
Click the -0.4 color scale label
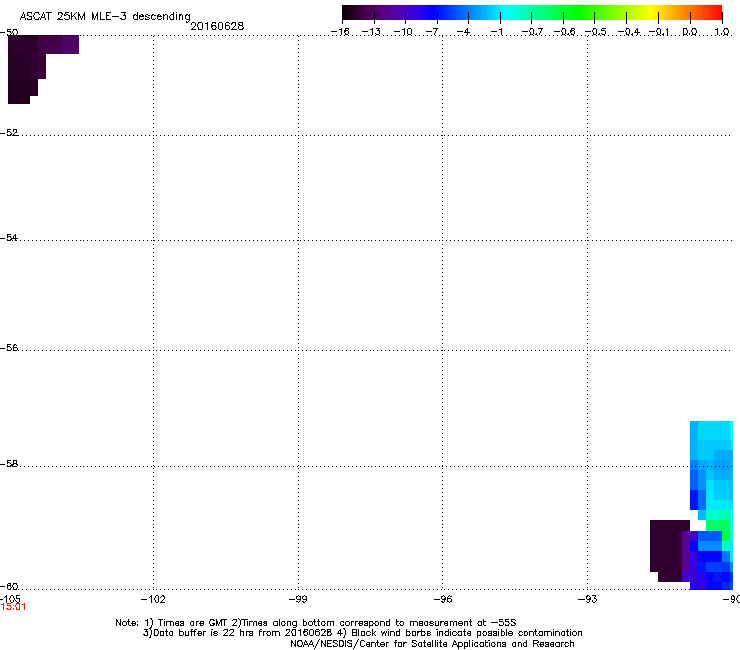click(628, 32)
